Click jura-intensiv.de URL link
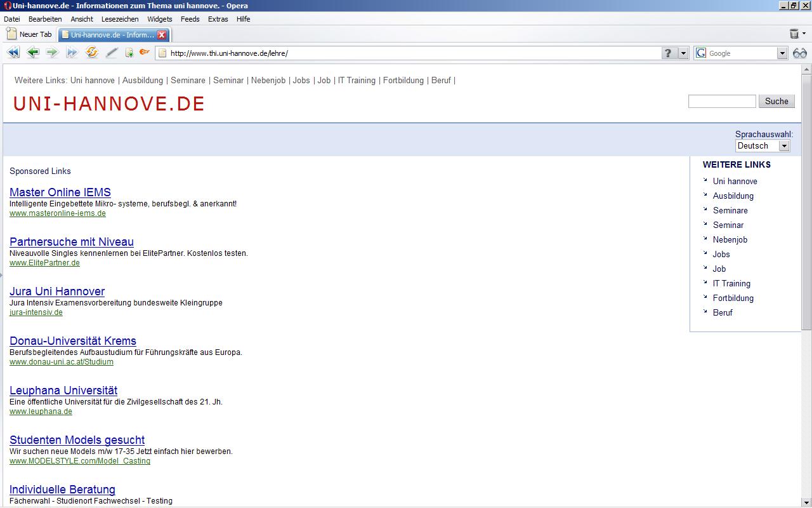The width and height of the screenshot is (812, 508). (36, 312)
